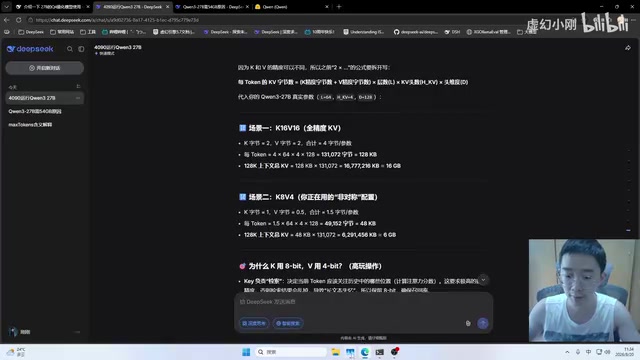Image resolution: width=640 pixels, height=360 pixels.
Task: Open the tab search dropdown at top-left
Action: [x=6, y=7]
